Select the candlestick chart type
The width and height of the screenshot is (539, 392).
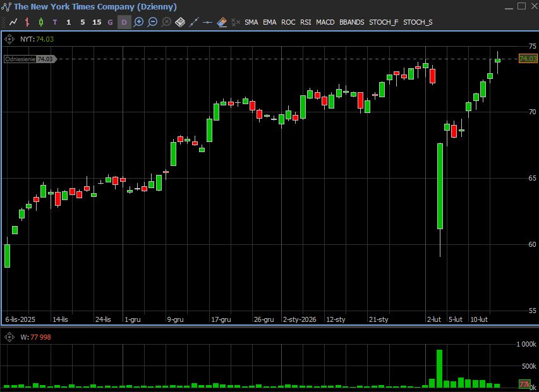[41, 22]
